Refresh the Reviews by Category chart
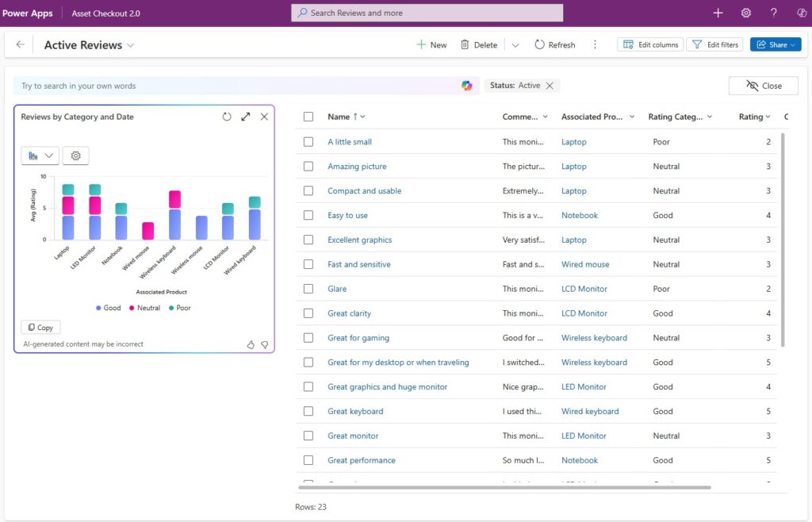Viewport: 812px width, 522px height. 227,117
